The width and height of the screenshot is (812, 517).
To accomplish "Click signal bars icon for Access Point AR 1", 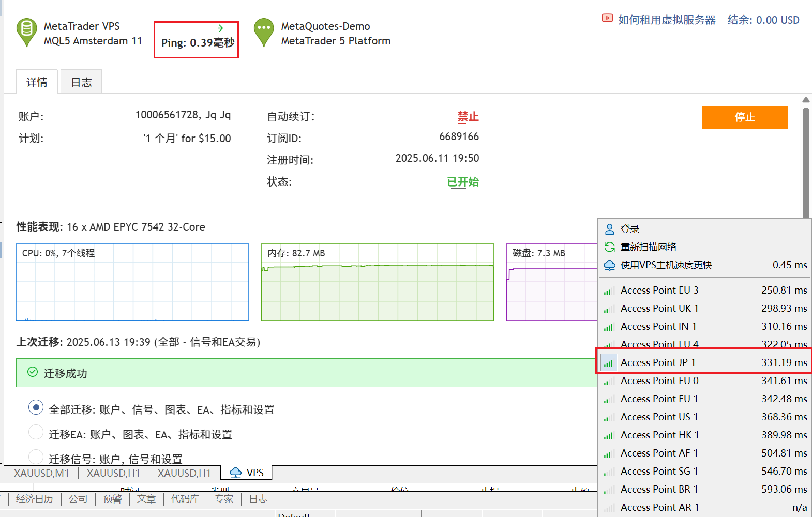I will pos(609,508).
